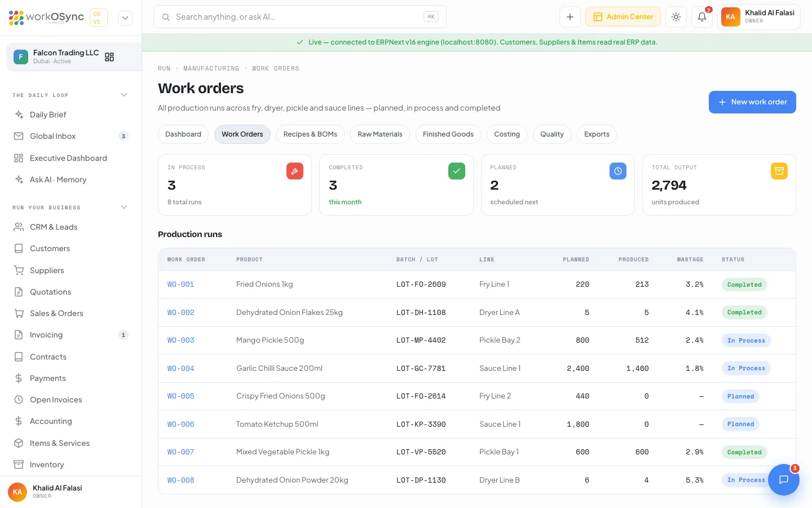812x508 pixels.
Task: Open the floating chat bubble icon
Action: (784, 480)
